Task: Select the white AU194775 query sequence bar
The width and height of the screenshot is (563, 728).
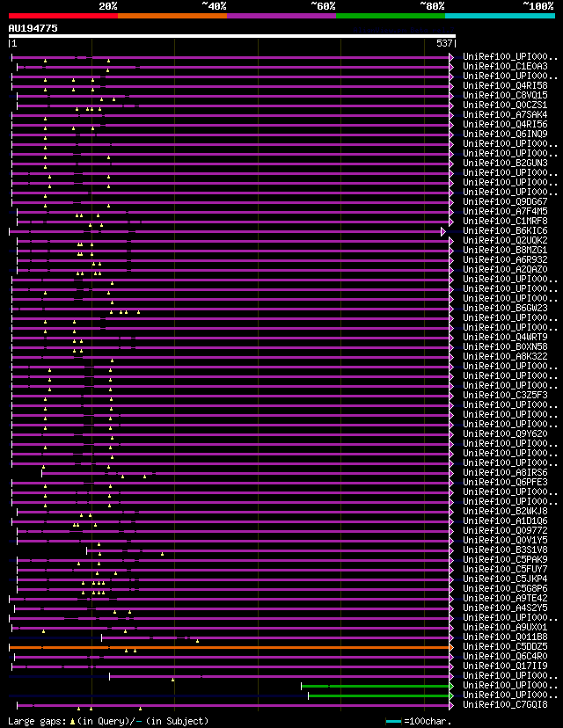Action: [x=231, y=36]
